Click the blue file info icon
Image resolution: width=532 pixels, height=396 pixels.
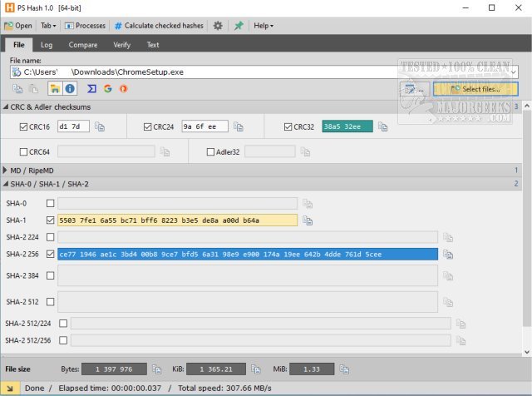pyautogui.click(x=70, y=89)
